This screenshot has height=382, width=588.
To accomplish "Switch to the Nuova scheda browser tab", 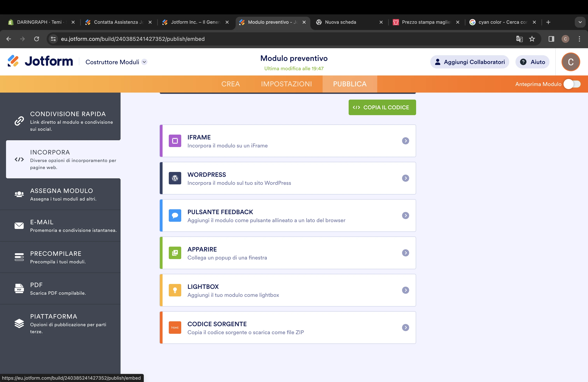I will pos(340,22).
